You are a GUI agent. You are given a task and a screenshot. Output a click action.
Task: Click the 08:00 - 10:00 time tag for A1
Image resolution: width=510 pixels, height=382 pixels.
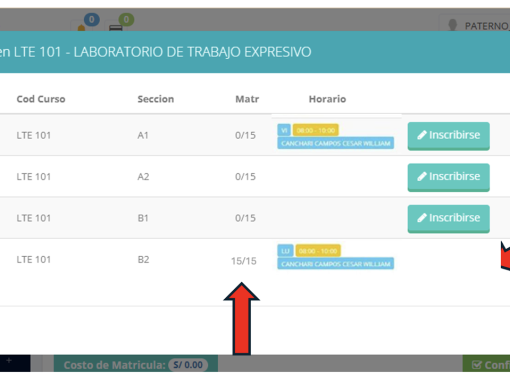[x=316, y=130]
